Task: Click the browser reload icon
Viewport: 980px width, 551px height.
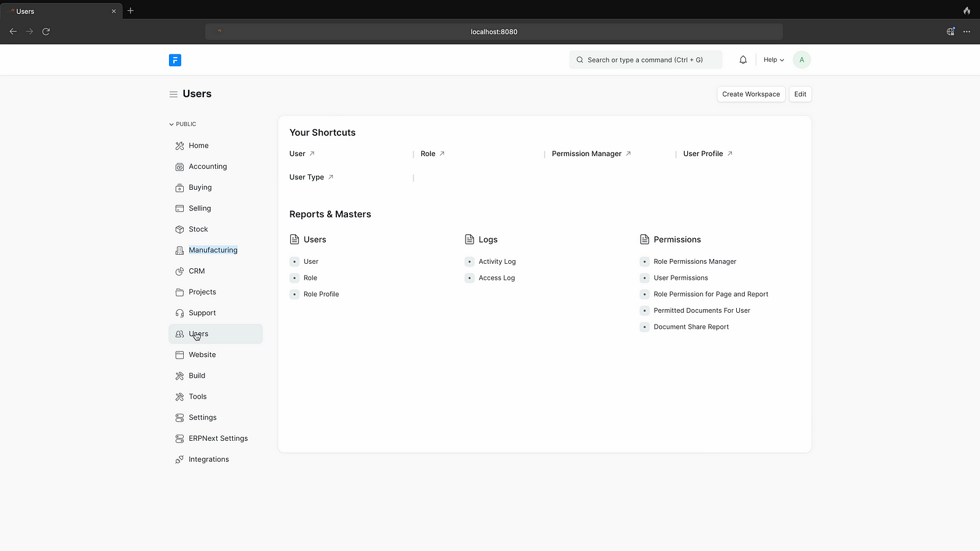Action: 46,31
